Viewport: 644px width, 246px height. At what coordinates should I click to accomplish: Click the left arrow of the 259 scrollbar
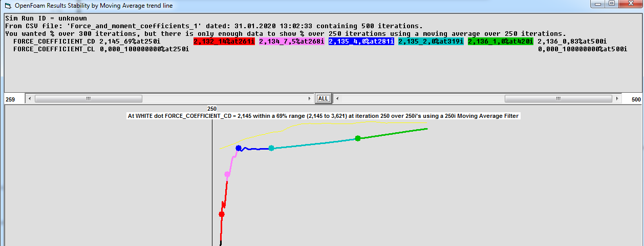pyautogui.click(x=29, y=99)
